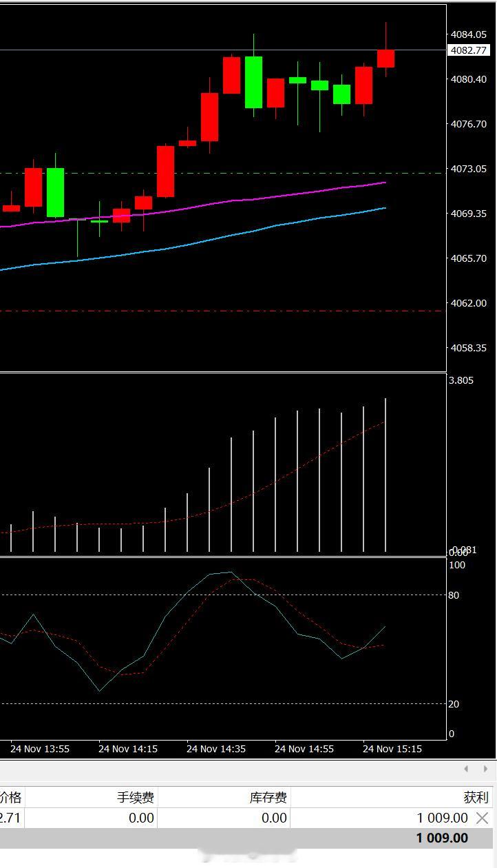
Task: Click the 4076.70 price scale label
Action: click(469, 124)
